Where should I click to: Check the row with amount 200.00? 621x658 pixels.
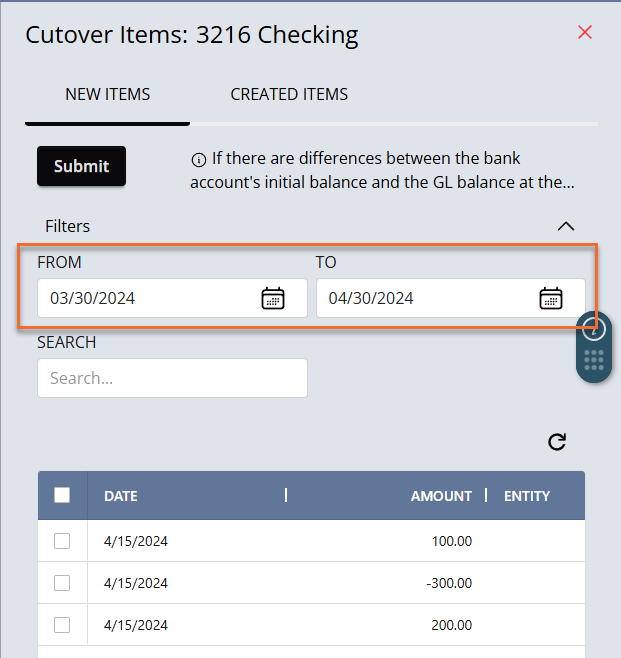coord(62,625)
